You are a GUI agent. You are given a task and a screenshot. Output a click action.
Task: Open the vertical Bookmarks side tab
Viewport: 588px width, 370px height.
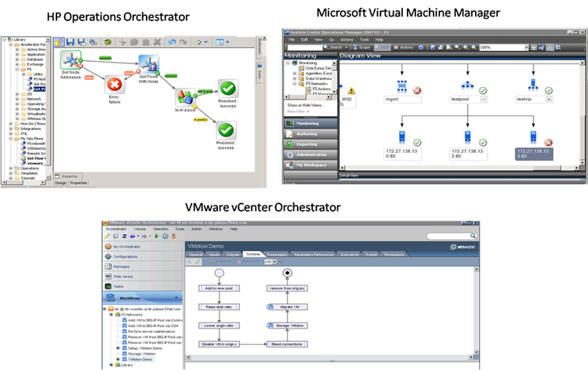click(259, 48)
